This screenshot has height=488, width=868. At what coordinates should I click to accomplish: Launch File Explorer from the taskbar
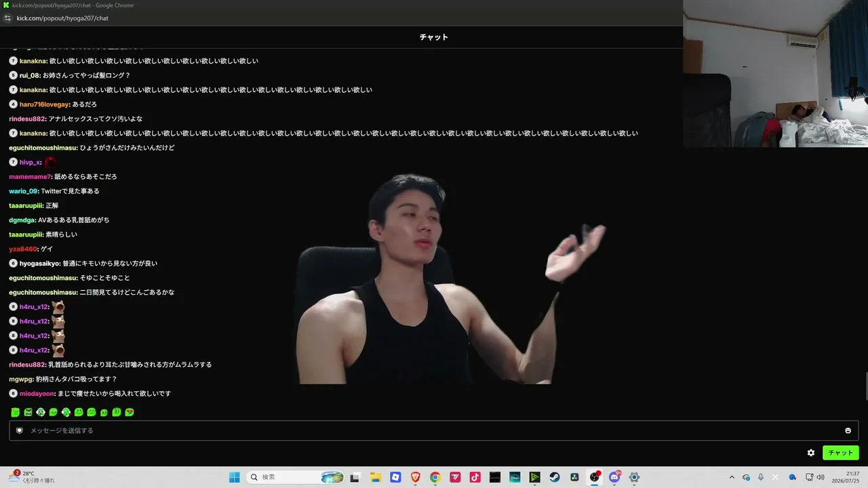[x=375, y=477]
